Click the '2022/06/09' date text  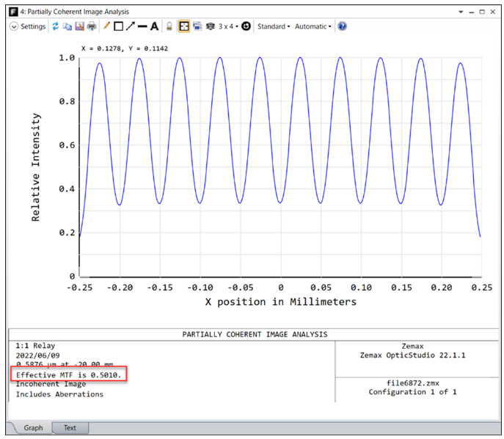[37, 355]
